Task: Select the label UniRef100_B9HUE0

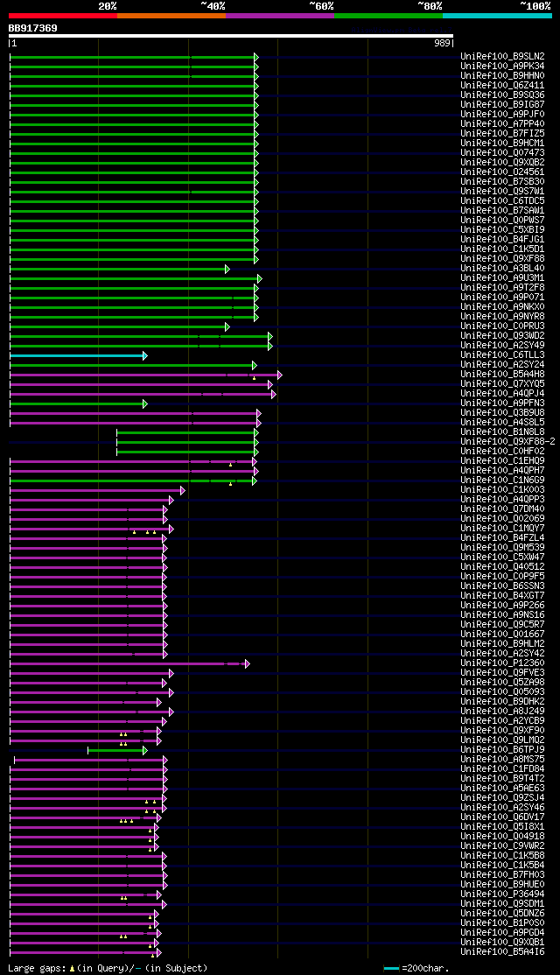Action: (503, 885)
